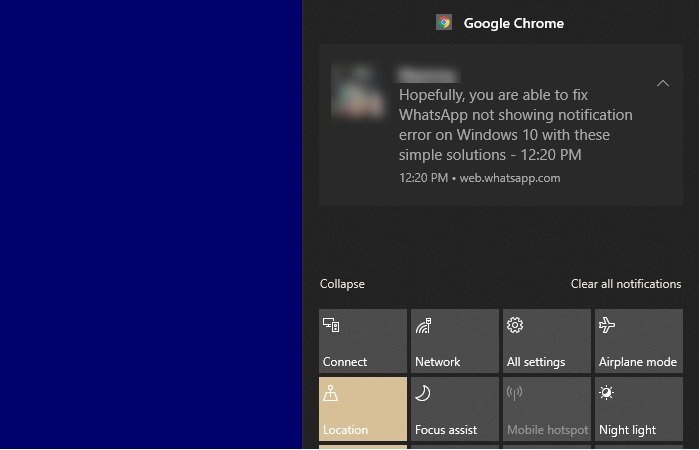Click the airplane icon
The height and width of the screenshot is (450, 700).
607,325
